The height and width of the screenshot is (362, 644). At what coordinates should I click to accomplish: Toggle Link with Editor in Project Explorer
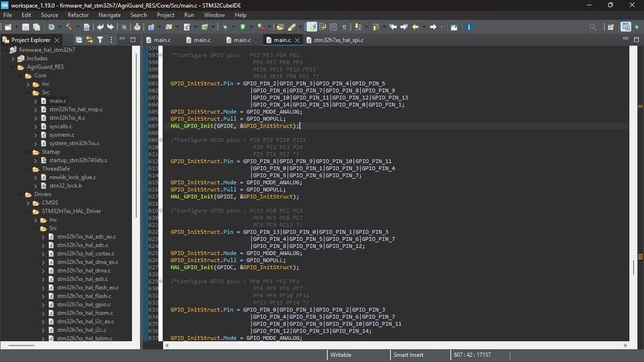click(x=89, y=40)
